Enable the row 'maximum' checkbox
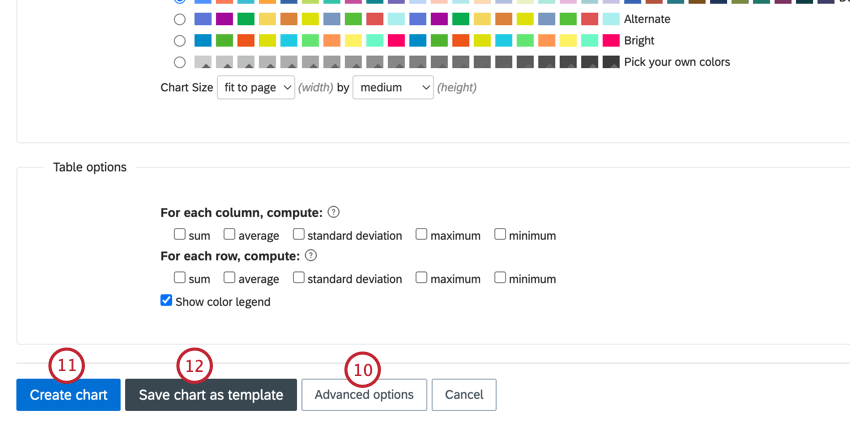850x425 pixels. point(422,278)
